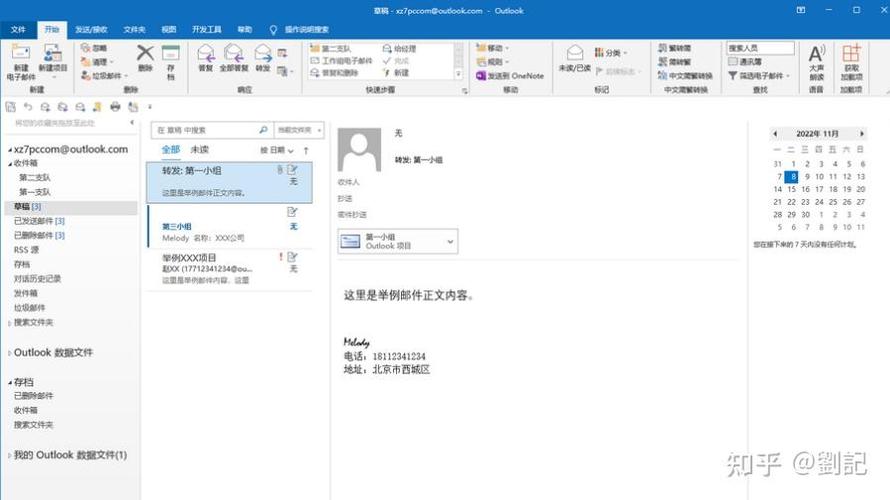
Task: Select the 已发送邮件 folder
Action: click(x=39, y=221)
